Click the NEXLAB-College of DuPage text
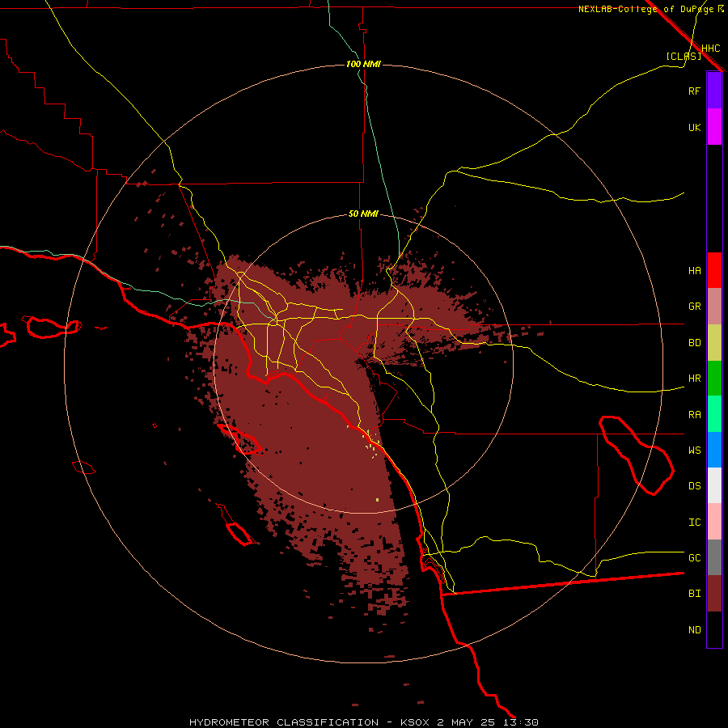 [646, 9]
